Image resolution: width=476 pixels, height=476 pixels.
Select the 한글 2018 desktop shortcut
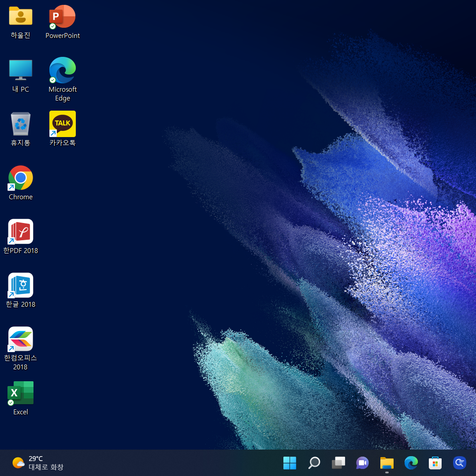pos(20,285)
